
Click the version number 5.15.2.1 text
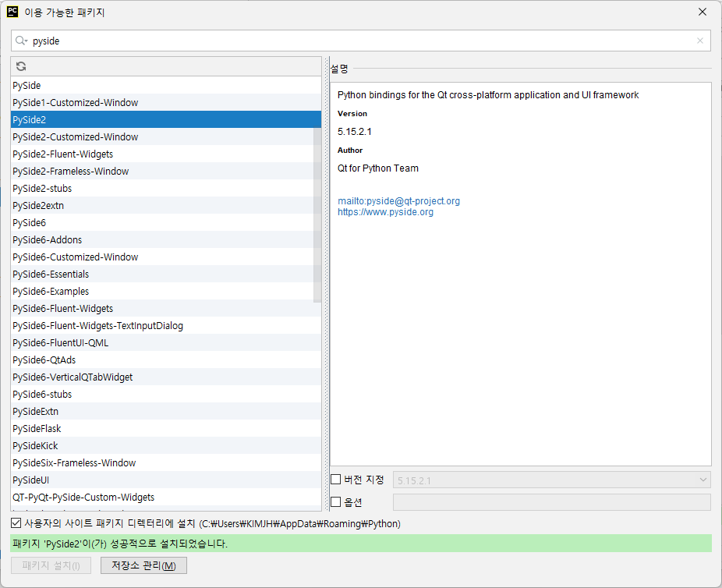[355, 132]
